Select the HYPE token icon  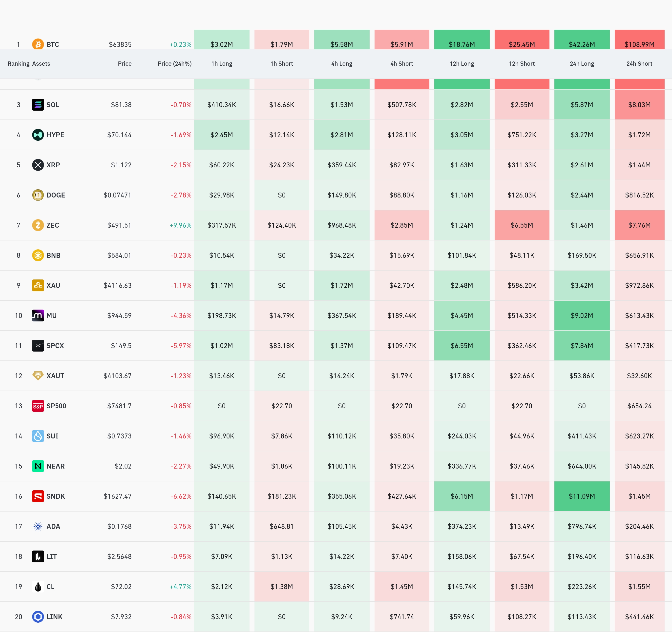(x=38, y=135)
